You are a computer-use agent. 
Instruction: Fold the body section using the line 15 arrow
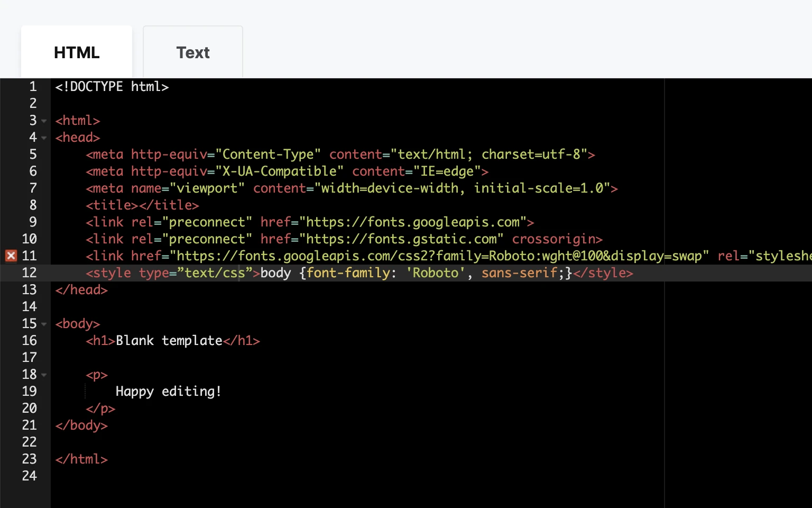coord(44,324)
